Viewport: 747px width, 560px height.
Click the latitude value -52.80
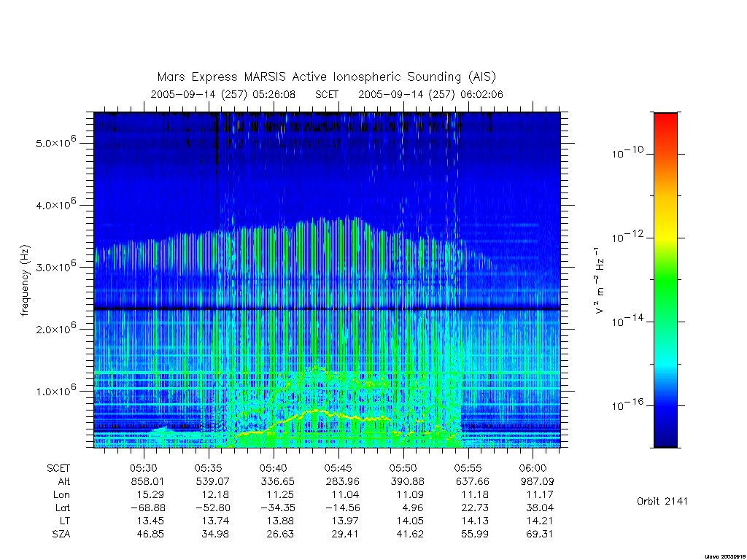click(x=213, y=507)
